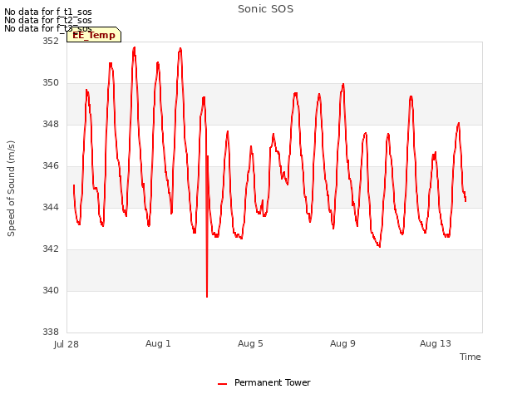Click the 'Jul 28' x-axis tick label
532x399 pixels.
66,344
